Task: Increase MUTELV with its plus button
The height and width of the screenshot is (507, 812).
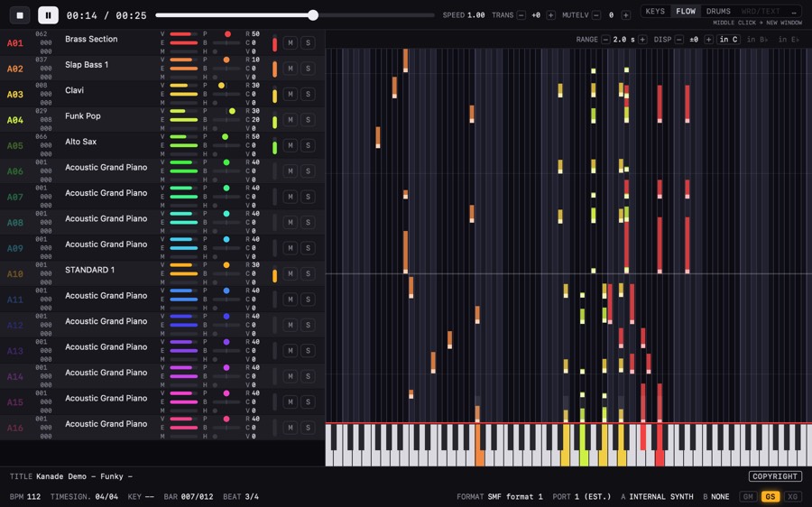Action: 626,15
